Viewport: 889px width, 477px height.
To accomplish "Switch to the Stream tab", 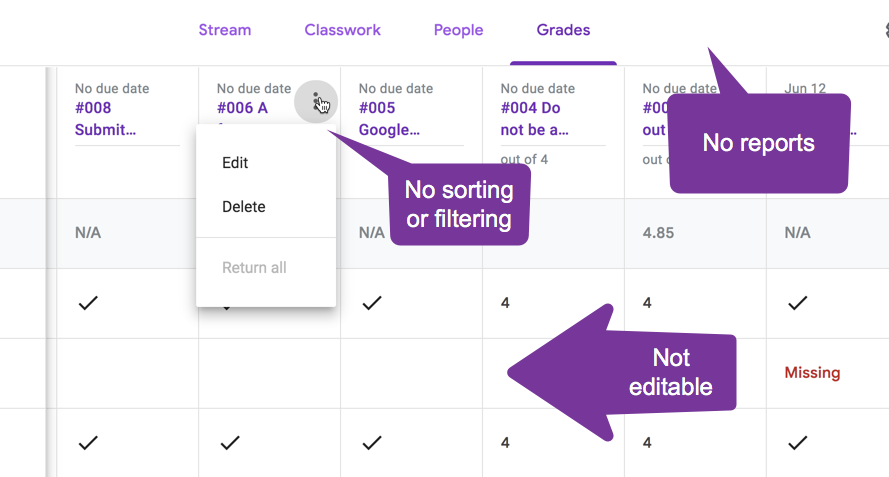I will click(225, 30).
